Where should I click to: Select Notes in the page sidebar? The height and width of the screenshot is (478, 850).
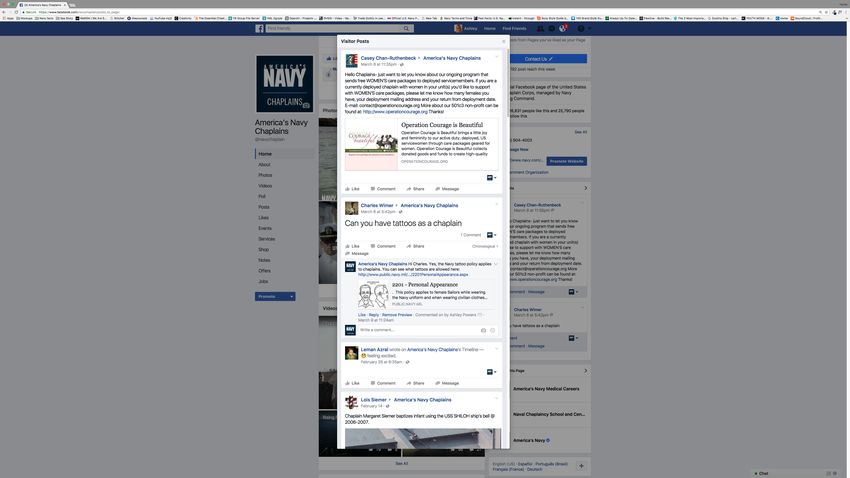264,260
